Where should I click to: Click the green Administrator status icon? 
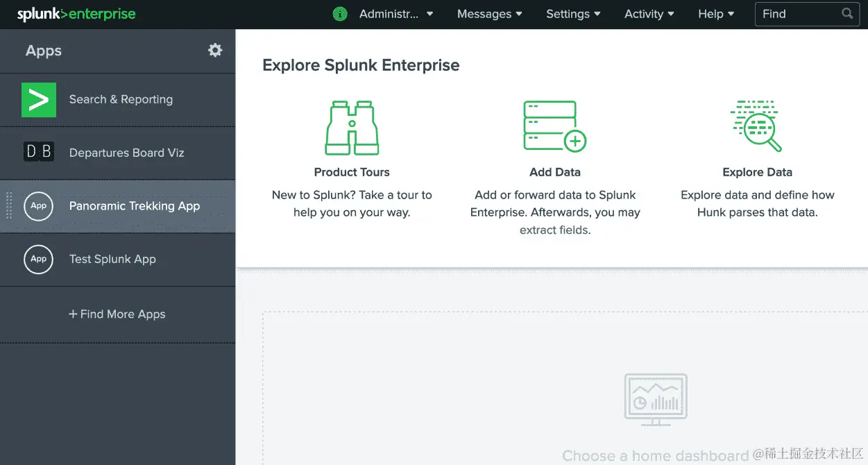point(340,14)
